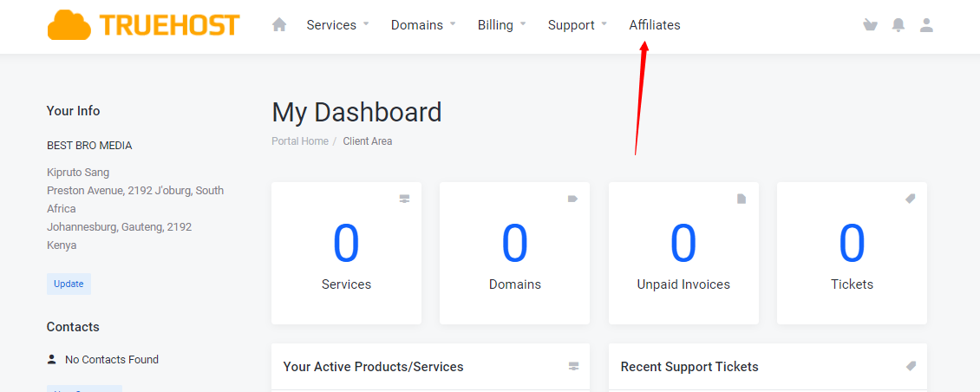Viewport: 980px width, 392px height.
Task: Click the tag icon on Domains card
Action: pos(572,199)
